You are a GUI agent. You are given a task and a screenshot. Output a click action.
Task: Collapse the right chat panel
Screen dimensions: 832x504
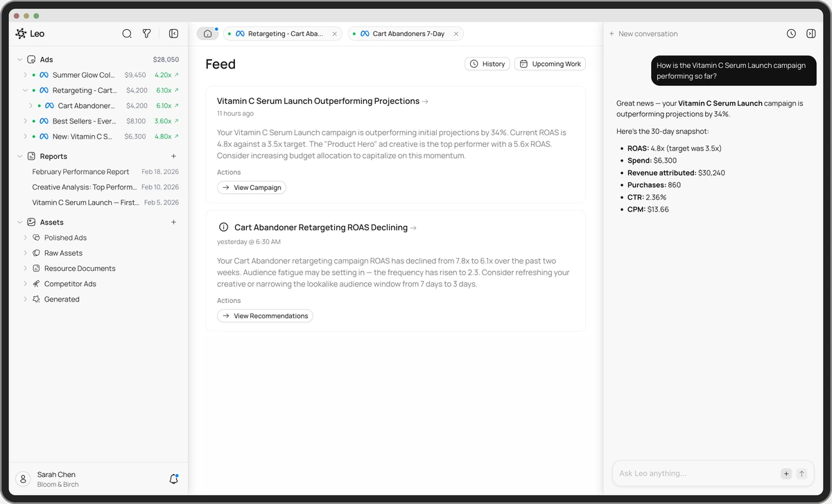point(811,33)
